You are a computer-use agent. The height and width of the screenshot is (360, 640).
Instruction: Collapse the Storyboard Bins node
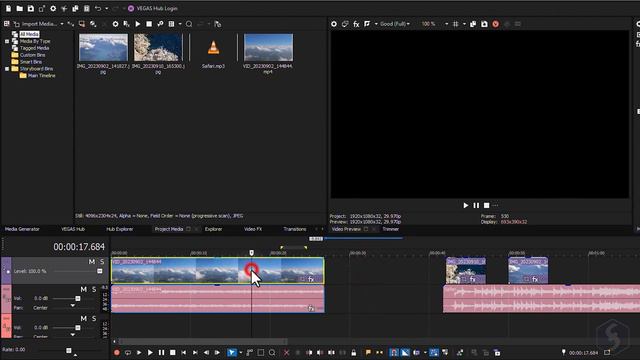pyautogui.click(x=7, y=69)
